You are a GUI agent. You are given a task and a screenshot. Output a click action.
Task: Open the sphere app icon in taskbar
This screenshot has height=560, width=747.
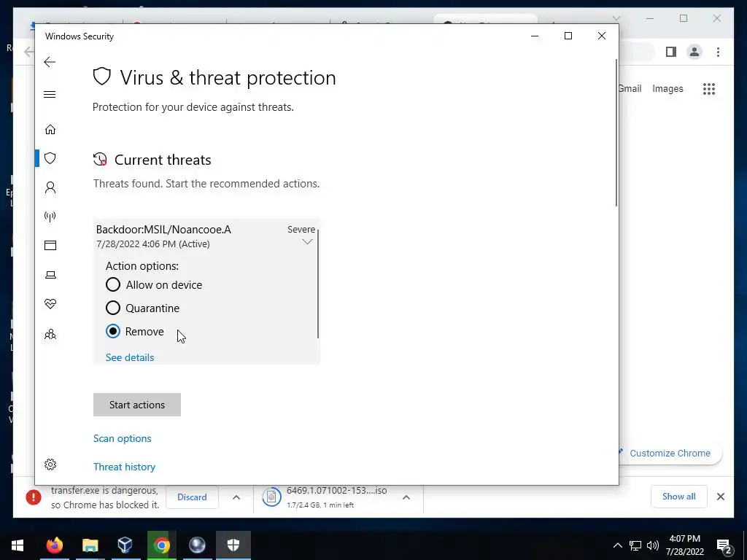click(x=197, y=545)
